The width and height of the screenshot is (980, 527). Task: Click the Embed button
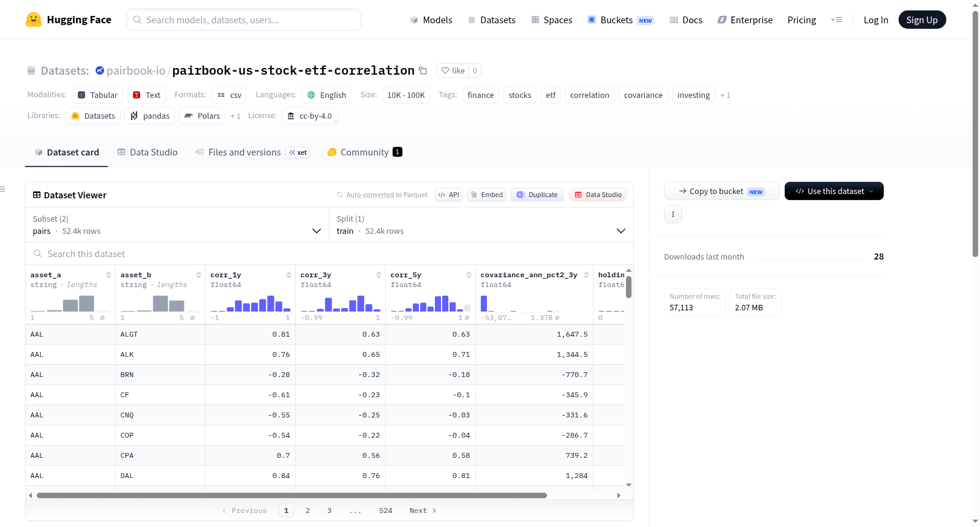click(486, 195)
